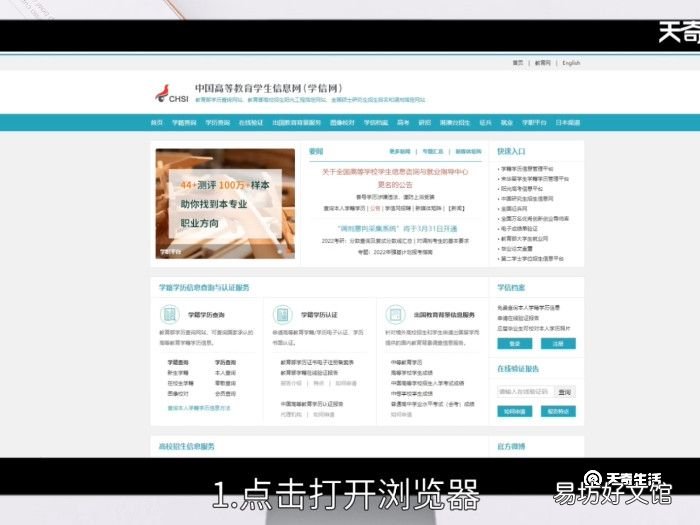Open the 首页 item in the teal navigation bar
The image size is (700, 525).
157,123
